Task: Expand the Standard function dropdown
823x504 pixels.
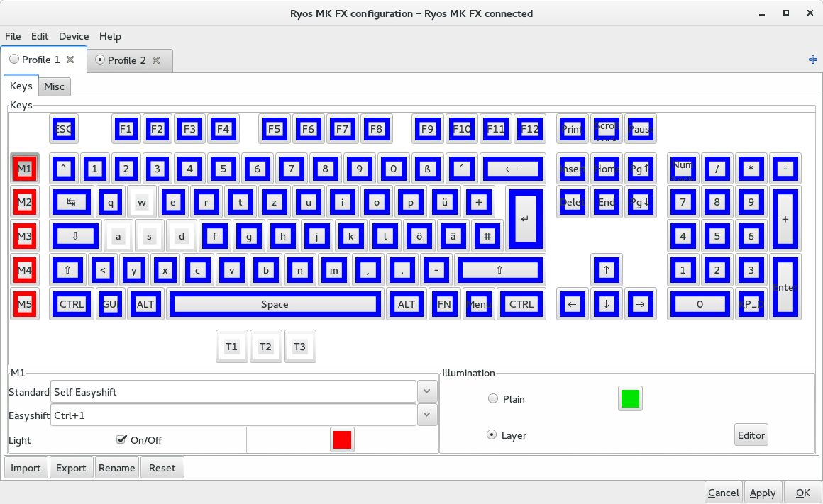Action: 427,391
